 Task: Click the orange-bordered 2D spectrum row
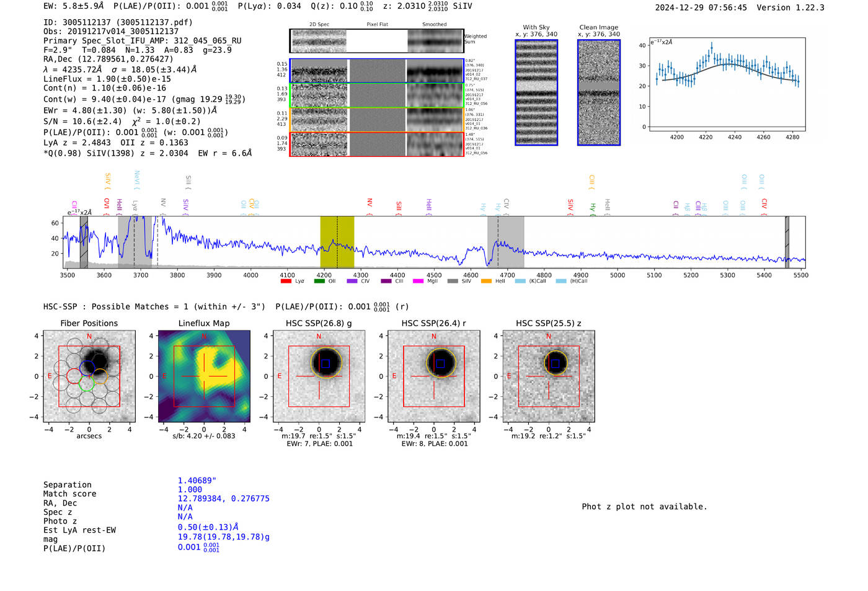(x=377, y=120)
